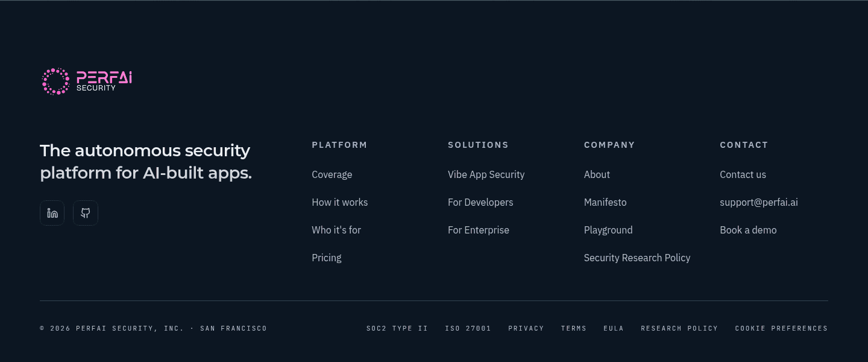
Task: Open Who it's for page
Action: (336, 230)
